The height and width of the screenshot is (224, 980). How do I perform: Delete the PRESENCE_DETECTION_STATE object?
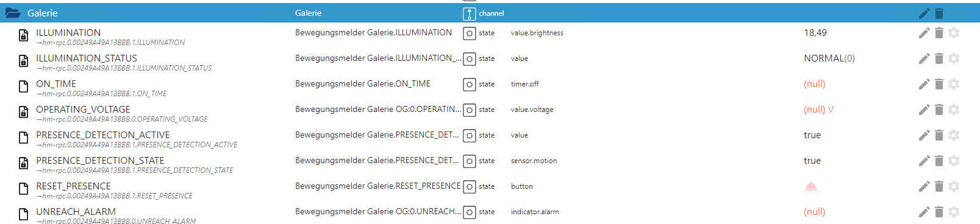coord(939,161)
